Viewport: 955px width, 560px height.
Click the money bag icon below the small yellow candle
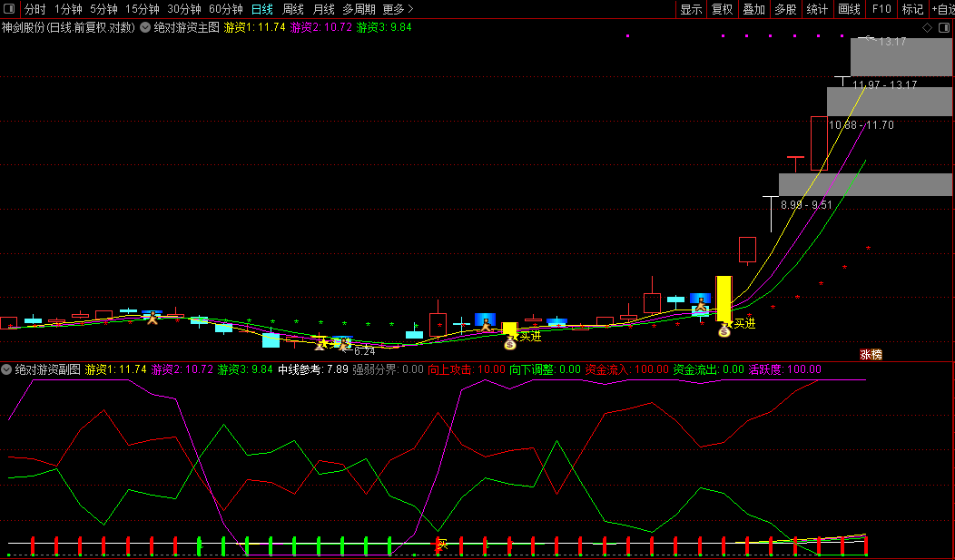[510, 344]
